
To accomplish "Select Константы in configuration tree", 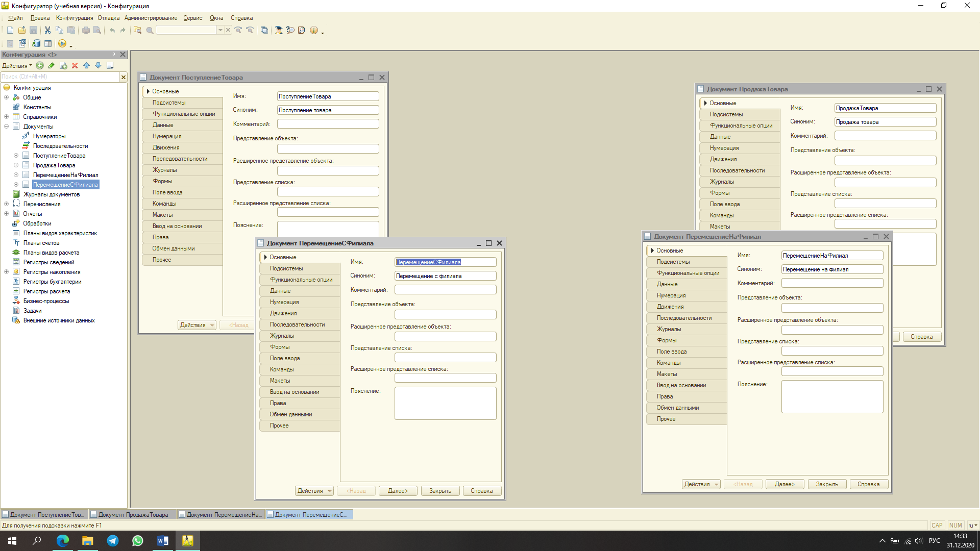I will coord(37,107).
